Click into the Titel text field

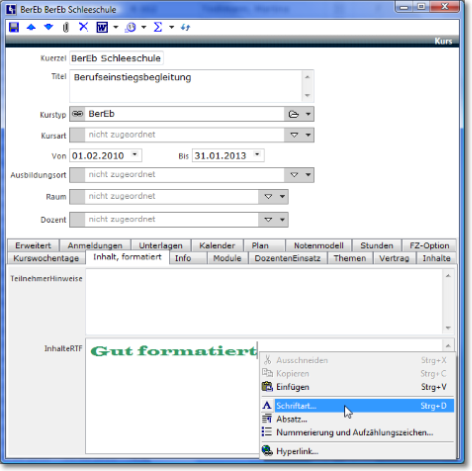coord(187,86)
